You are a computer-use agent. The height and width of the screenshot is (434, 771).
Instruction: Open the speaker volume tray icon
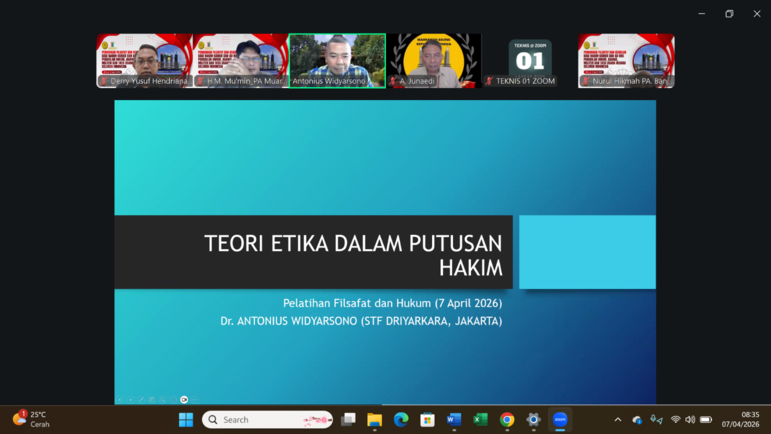pos(690,420)
